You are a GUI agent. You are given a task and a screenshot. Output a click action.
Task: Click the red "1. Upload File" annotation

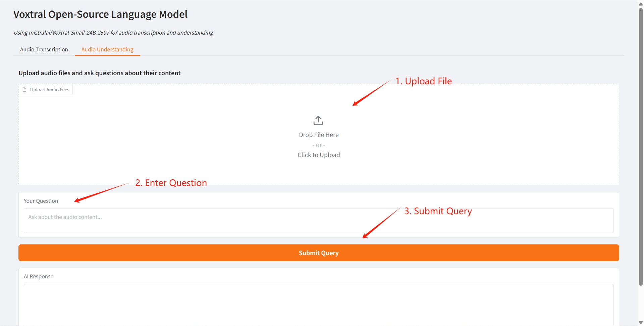click(x=423, y=81)
